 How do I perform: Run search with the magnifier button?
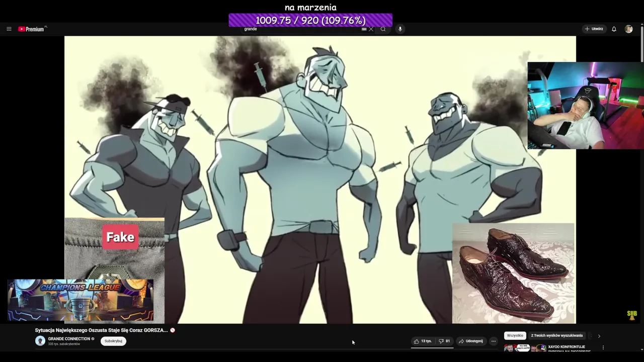(383, 29)
